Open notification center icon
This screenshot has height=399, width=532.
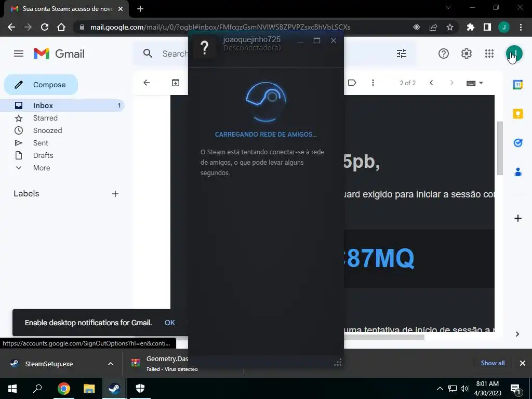(x=515, y=389)
